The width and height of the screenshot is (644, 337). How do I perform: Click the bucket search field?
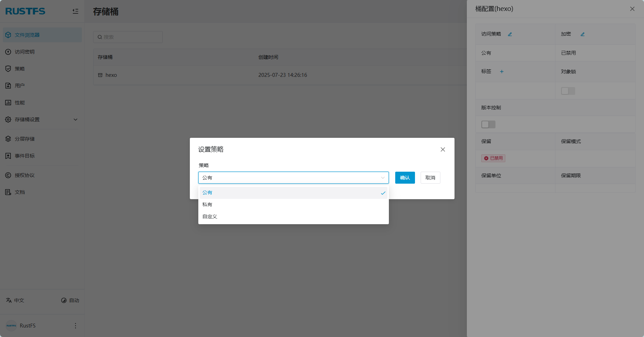(128, 37)
